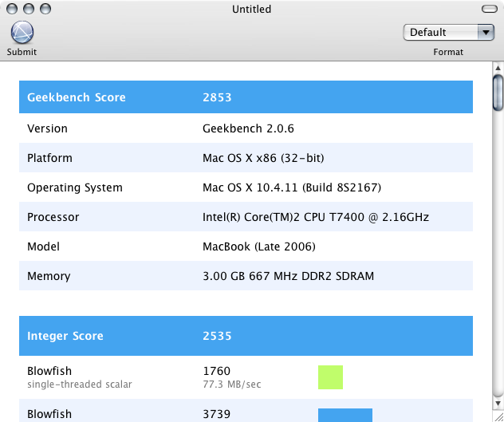The width and height of the screenshot is (504, 422).
Task: Close the Untitled window
Action: point(11,10)
